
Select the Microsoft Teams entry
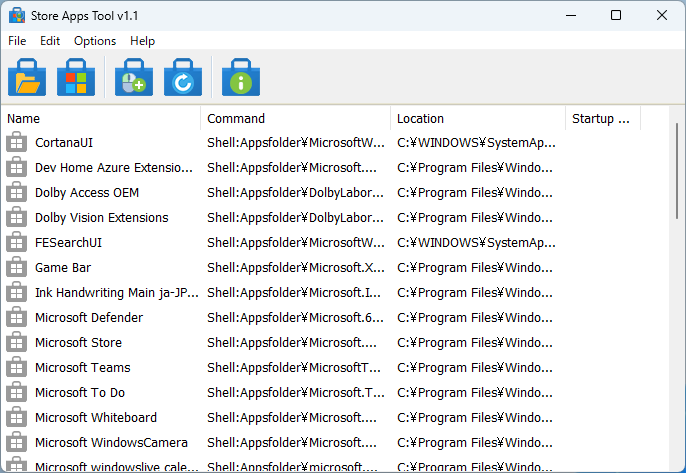pyautogui.click(x=83, y=367)
